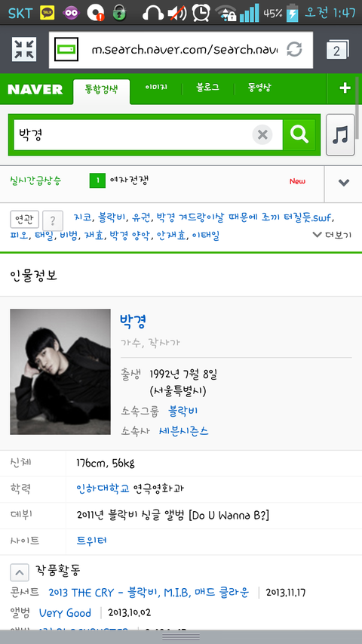Expand related keywords with 더보기
The height and width of the screenshot is (644, 362).
pos(332,235)
